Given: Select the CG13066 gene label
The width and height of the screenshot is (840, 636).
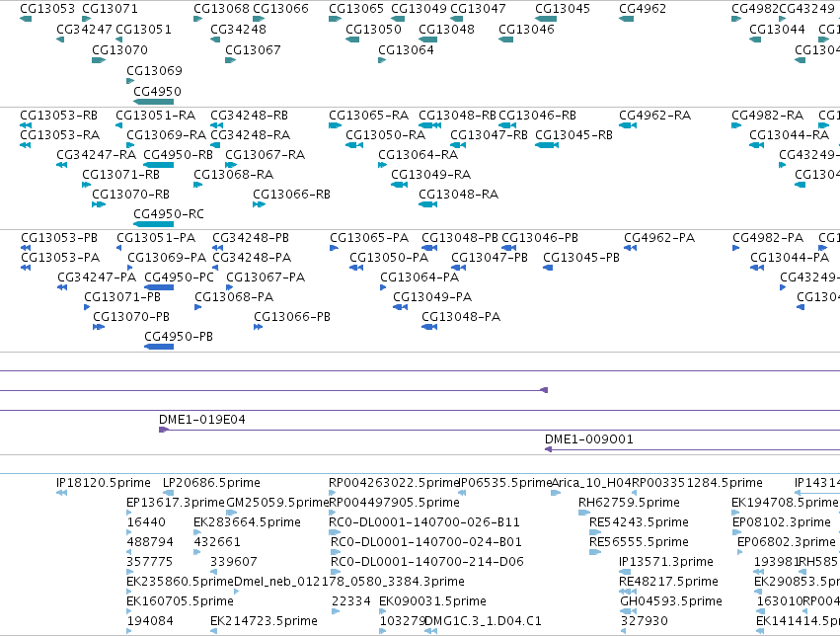Looking at the screenshot, I should [x=280, y=9].
